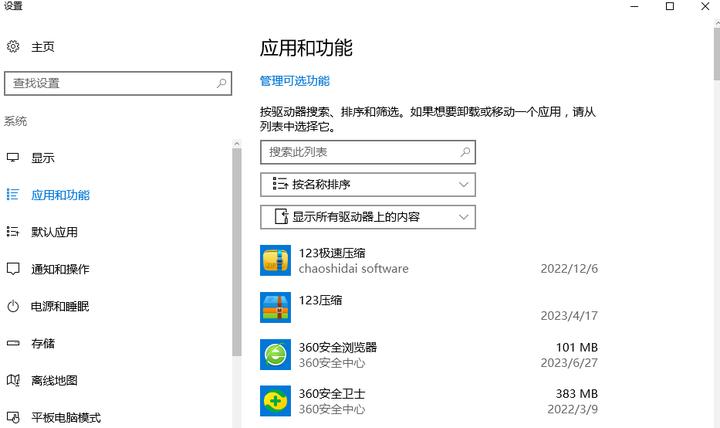Open 电源和睡眠 settings
This screenshot has width=720, height=428.
[60, 306]
